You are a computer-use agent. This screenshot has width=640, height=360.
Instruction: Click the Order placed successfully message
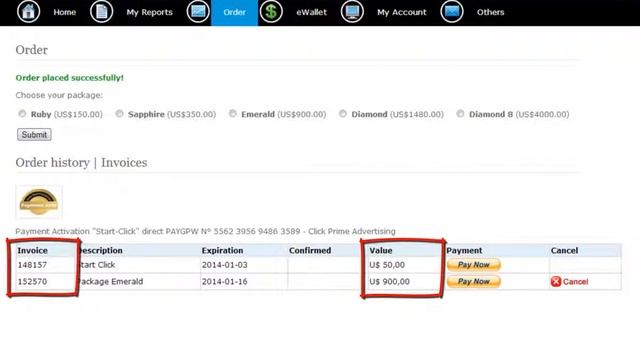[69, 78]
